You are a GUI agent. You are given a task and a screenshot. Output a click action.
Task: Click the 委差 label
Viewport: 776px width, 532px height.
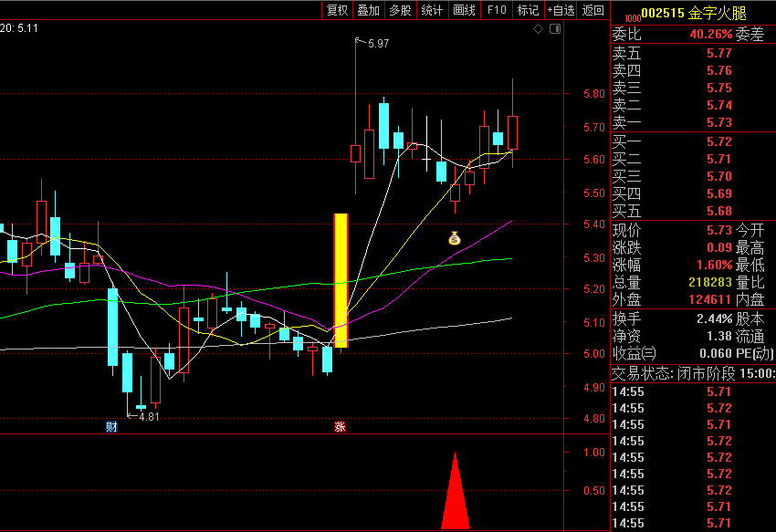750,34
